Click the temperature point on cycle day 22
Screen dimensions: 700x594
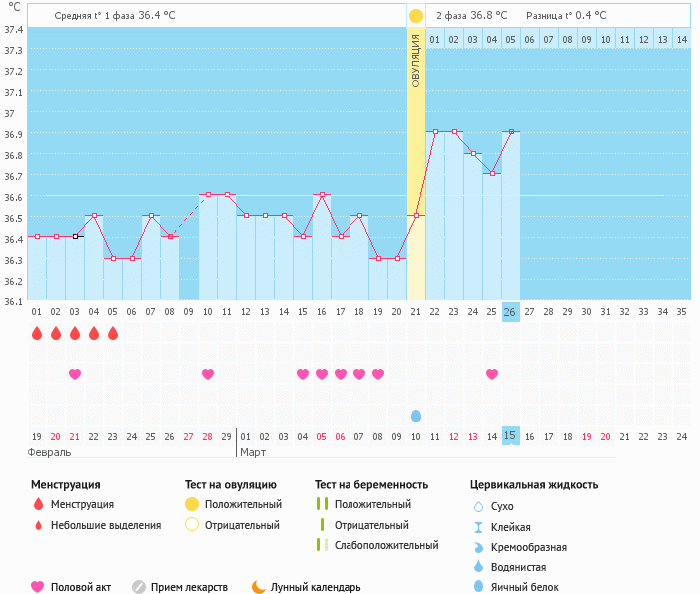[x=435, y=131]
